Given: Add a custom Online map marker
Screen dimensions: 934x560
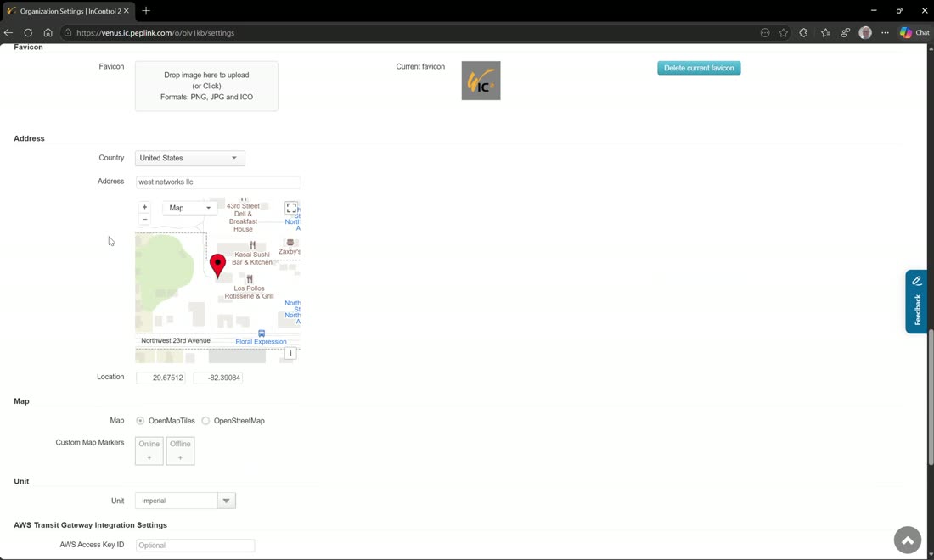Looking at the screenshot, I should click(x=149, y=451).
